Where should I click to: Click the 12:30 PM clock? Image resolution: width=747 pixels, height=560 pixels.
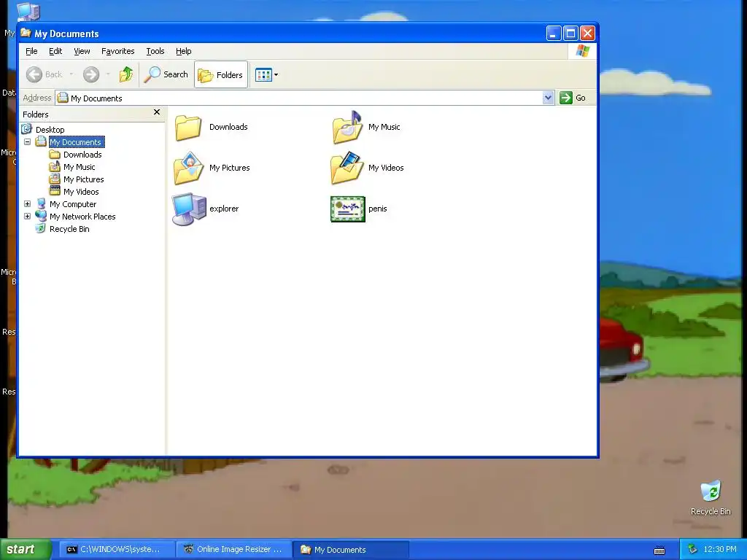720,550
